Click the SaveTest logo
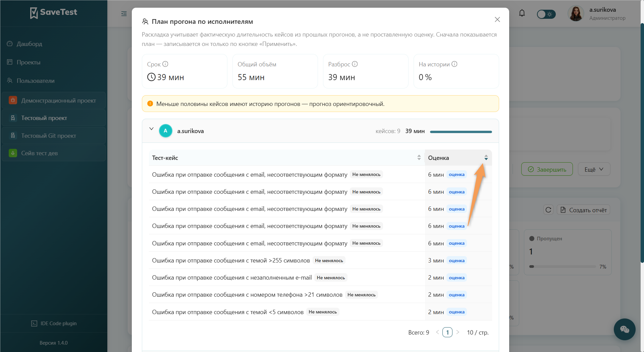Image resolution: width=644 pixels, height=352 pixels. coord(54,13)
